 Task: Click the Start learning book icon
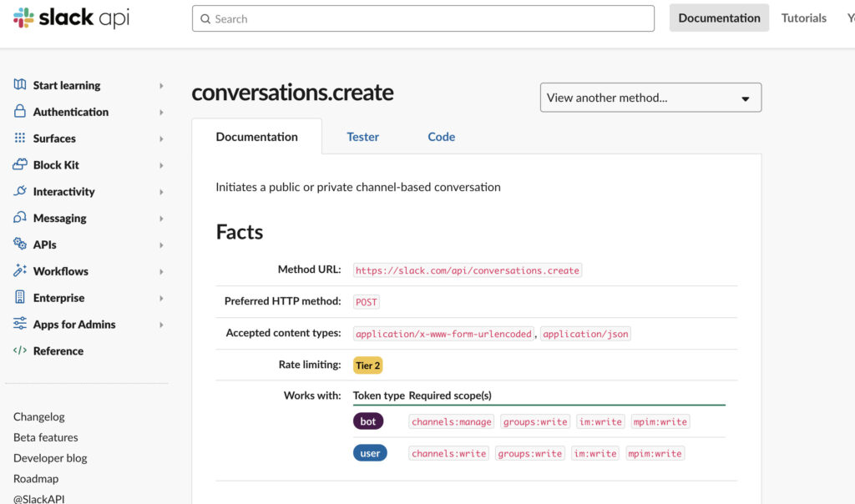[x=20, y=84]
